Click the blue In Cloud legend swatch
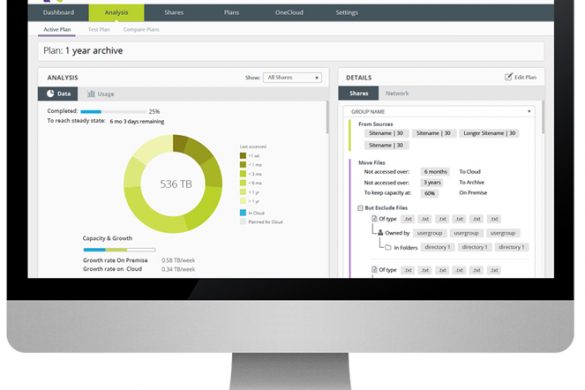This screenshot has width=585, height=390. click(243, 213)
